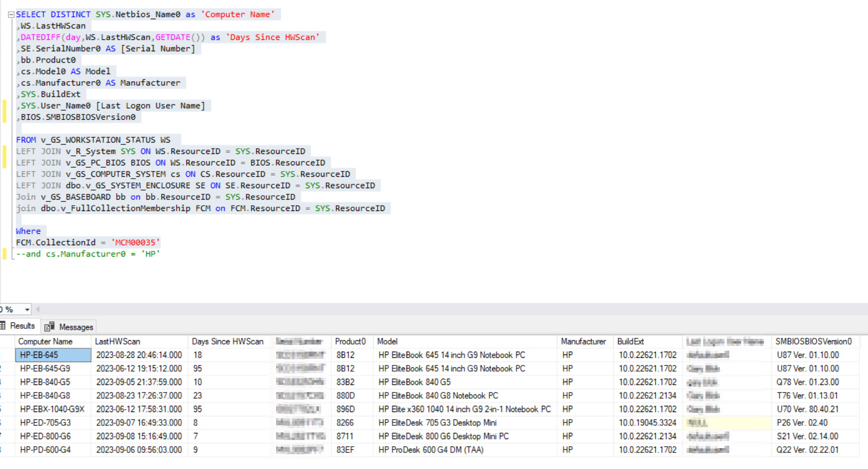Image resolution: width=868 pixels, height=469 pixels.
Task: Select BIOS version T76 Ver. 01.13.01 cell
Action: coord(816,396)
